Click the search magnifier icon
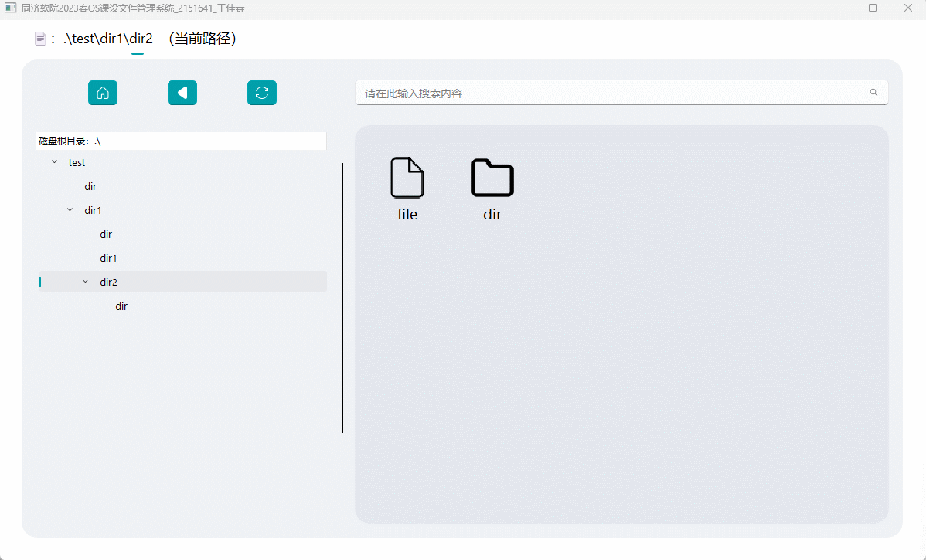The image size is (926, 560). [873, 93]
